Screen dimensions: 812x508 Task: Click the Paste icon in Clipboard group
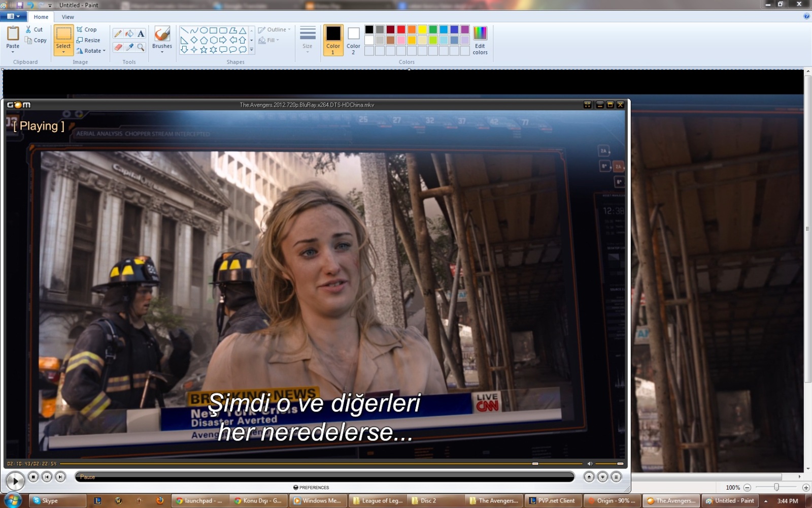click(x=13, y=34)
